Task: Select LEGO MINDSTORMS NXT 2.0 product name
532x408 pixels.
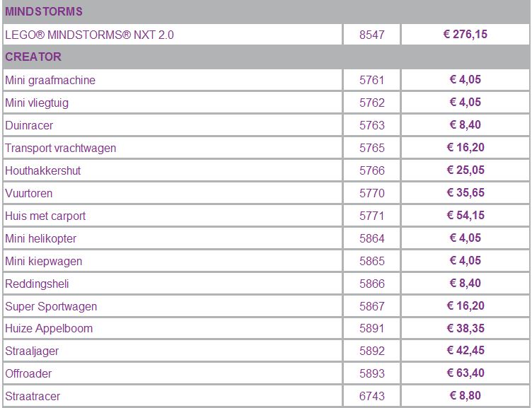Action: (x=89, y=35)
